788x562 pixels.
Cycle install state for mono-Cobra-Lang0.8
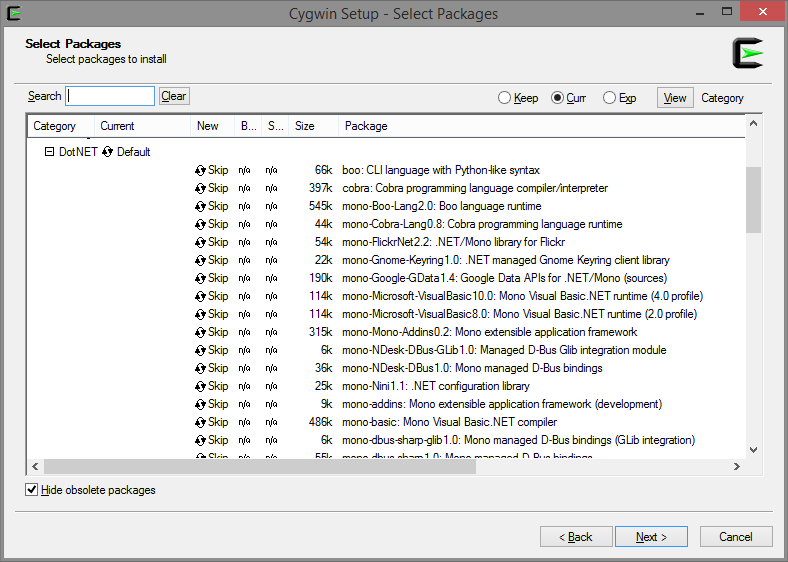[200, 225]
